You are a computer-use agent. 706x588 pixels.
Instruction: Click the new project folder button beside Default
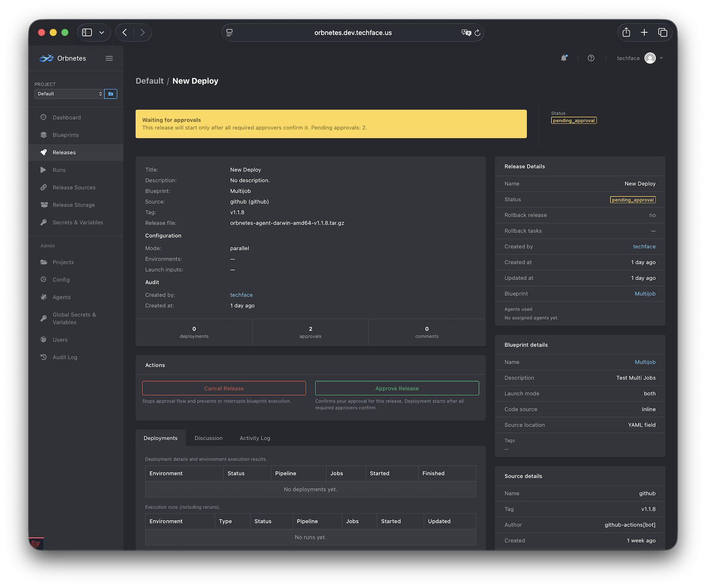click(x=111, y=94)
